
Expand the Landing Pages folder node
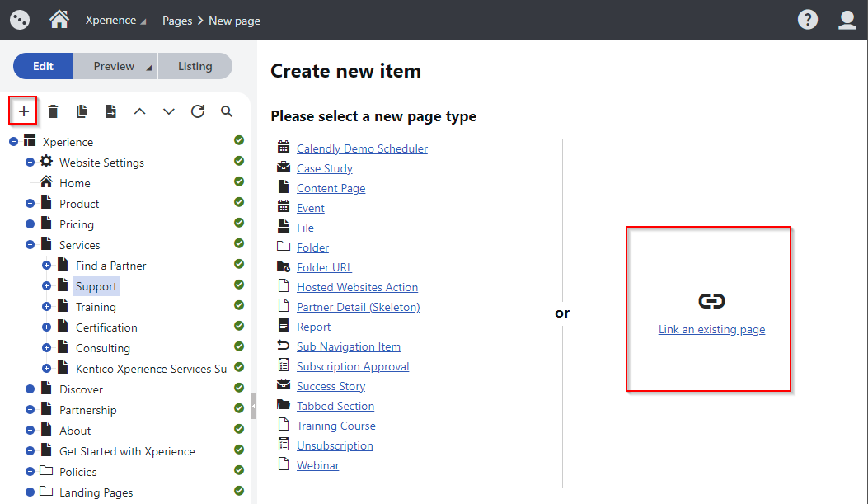tap(30, 492)
